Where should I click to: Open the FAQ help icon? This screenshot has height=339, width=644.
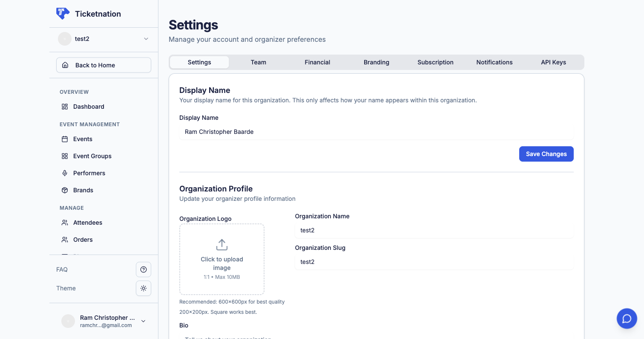point(144,269)
